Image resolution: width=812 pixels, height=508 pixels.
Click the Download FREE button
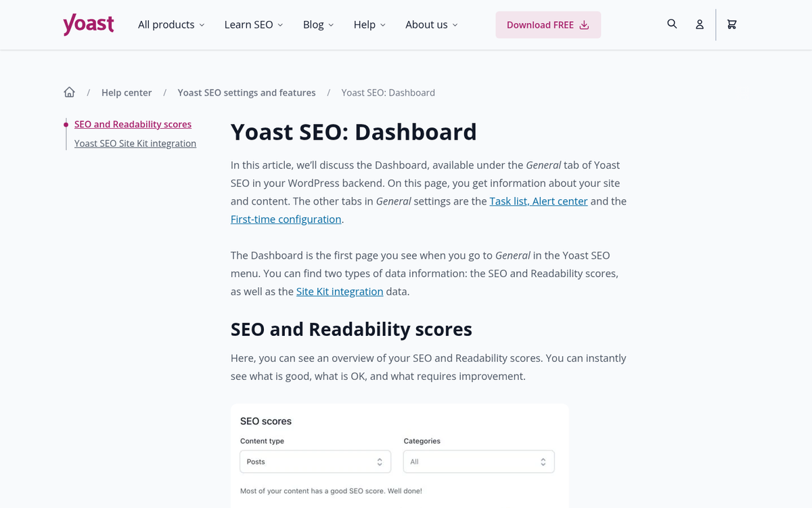click(548, 24)
